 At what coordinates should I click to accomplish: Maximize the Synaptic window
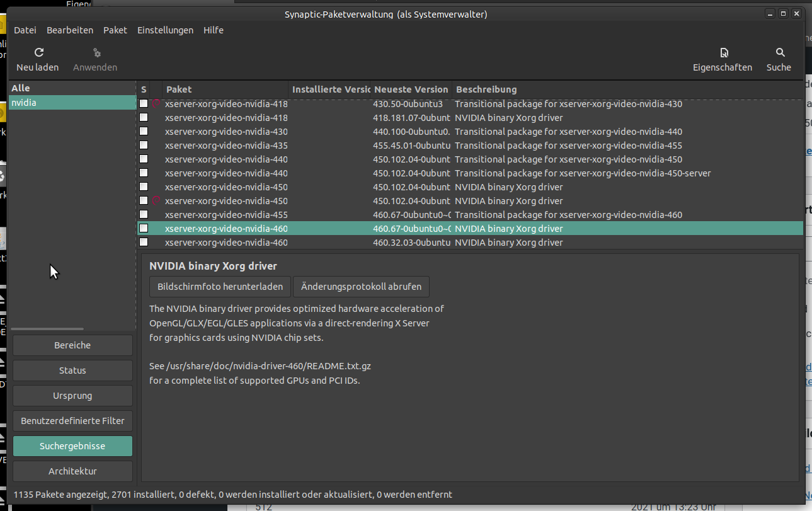pos(783,14)
